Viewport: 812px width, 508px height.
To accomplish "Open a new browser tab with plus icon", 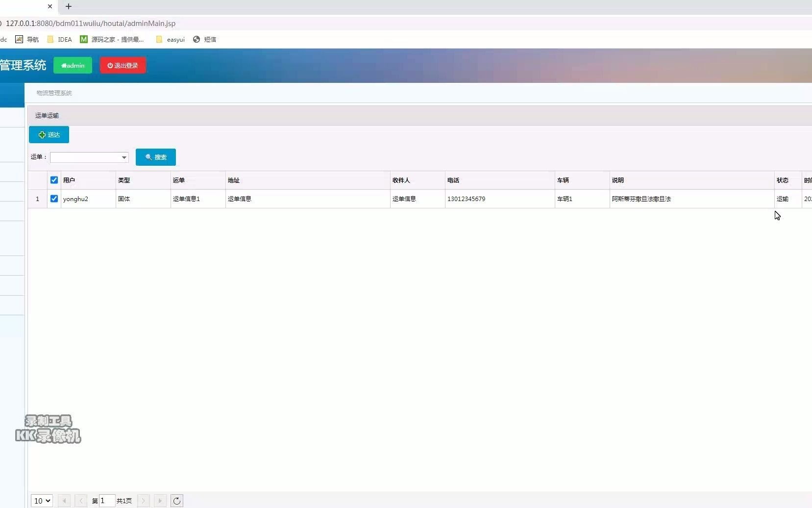I will 69,6.
